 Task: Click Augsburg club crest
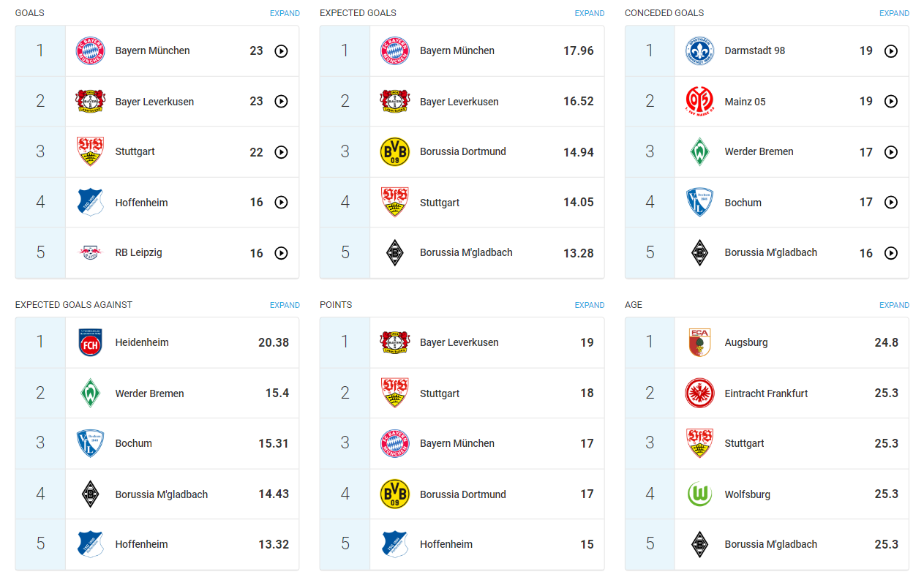coord(700,342)
